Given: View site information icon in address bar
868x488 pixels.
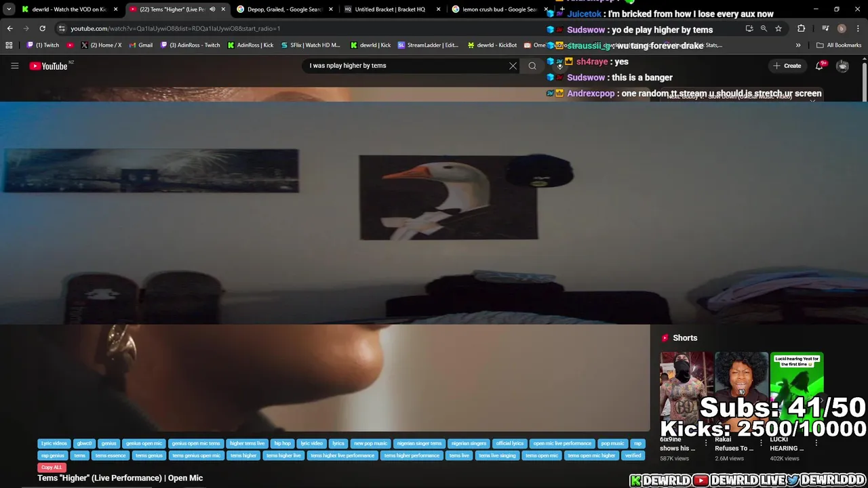Looking at the screenshot, I should tap(62, 28).
